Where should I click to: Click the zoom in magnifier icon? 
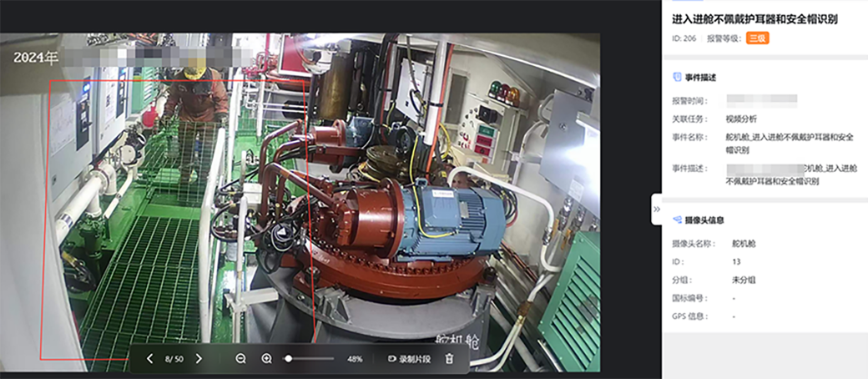point(267,358)
